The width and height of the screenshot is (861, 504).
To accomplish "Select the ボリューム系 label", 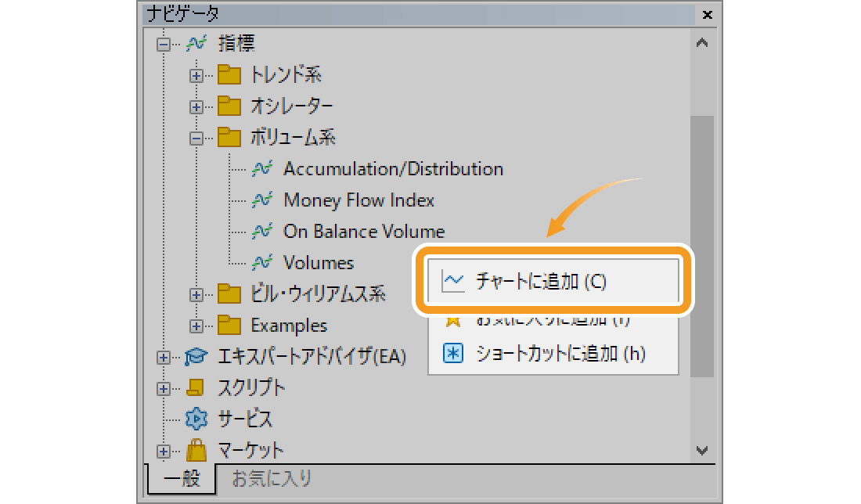I will [x=293, y=137].
